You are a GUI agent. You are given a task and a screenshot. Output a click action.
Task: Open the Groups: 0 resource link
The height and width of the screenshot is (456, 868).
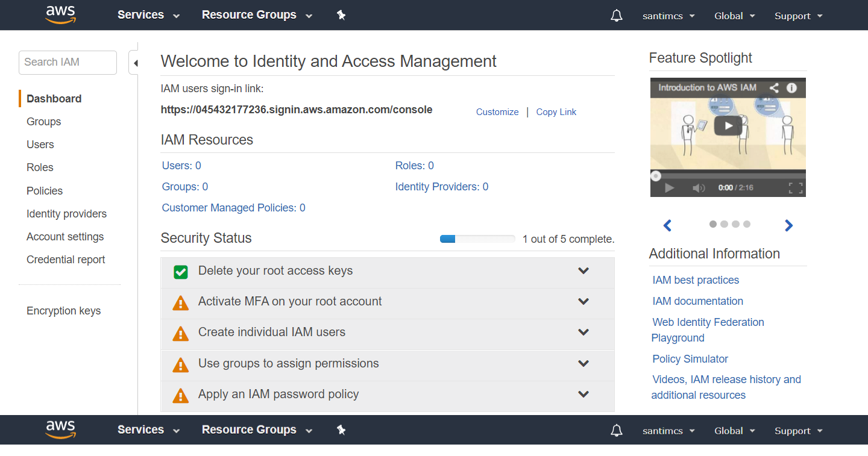tap(185, 187)
